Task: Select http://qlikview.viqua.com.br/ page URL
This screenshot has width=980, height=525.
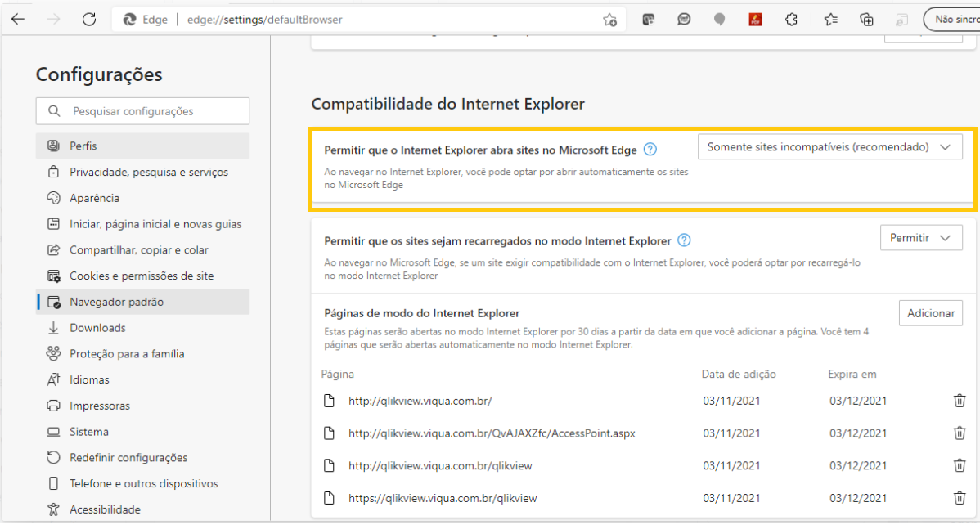Action: (x=420, y=401)
